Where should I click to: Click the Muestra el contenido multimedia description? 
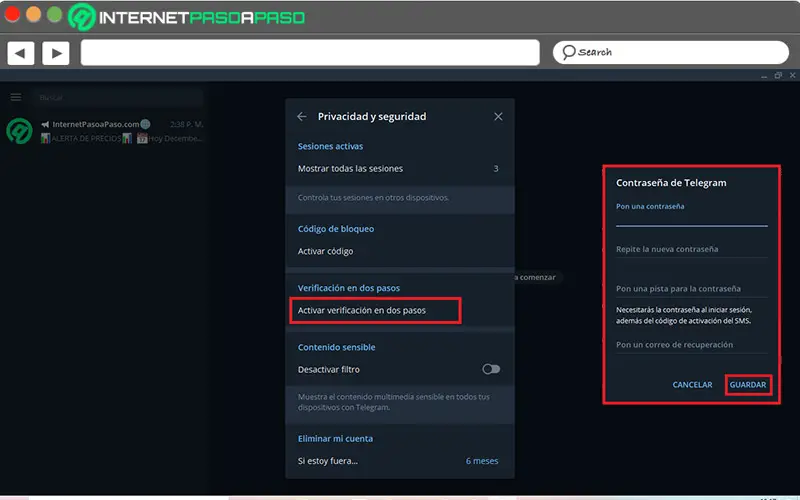click(x=394, y=402)
